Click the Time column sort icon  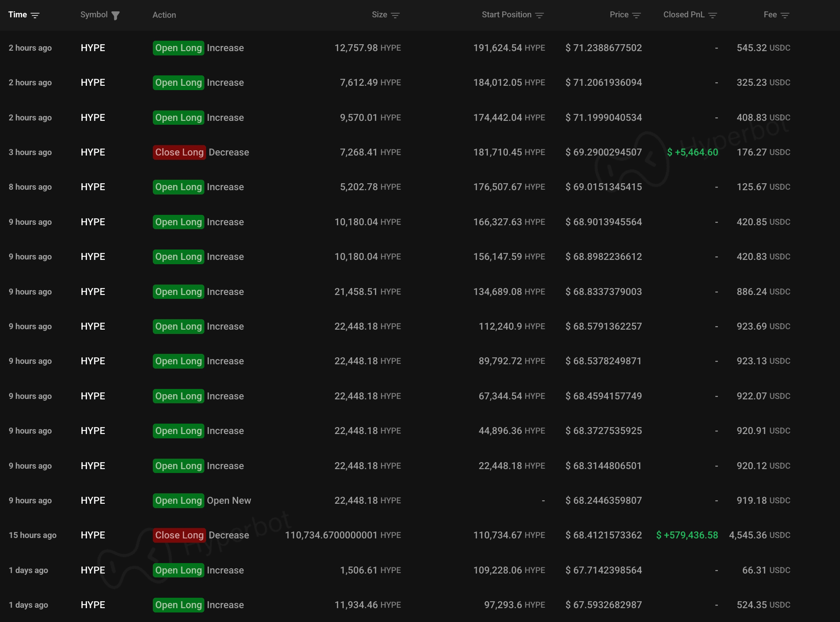pyautogui.click(x=35, y=15)
